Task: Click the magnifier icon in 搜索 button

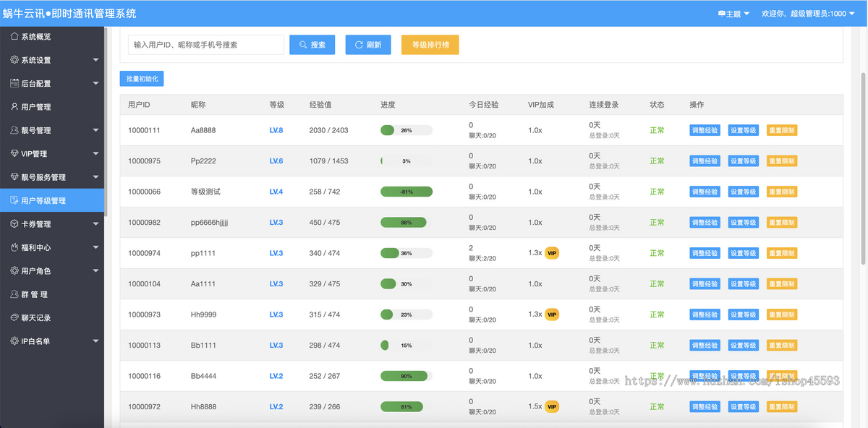Action: [x=303, y=45]
